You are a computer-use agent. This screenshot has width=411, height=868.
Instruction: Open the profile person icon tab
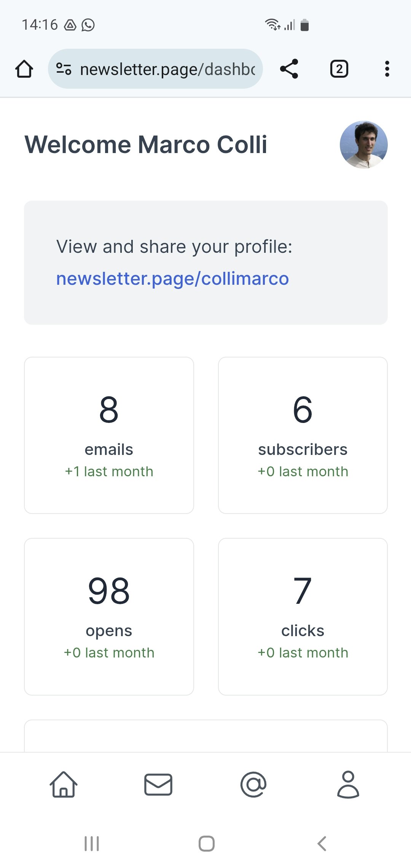[348, 785]
